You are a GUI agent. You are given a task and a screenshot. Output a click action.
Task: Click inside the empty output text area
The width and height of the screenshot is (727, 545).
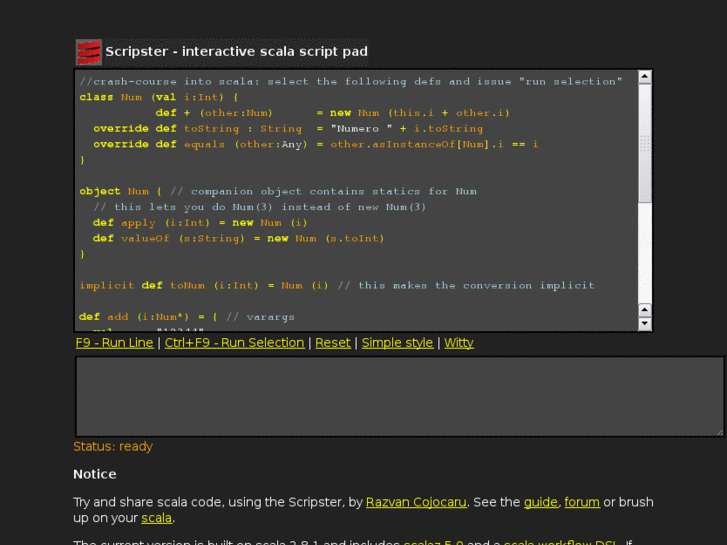coord(399,397)
